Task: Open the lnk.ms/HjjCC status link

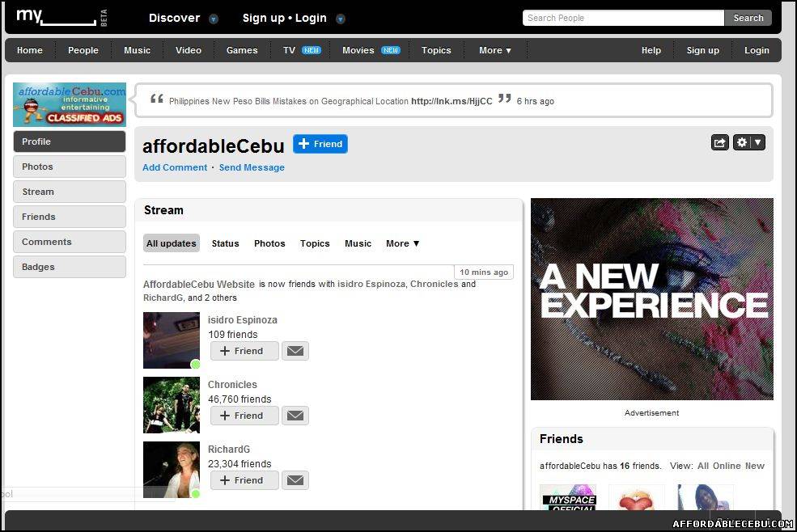Action: [451, 101]
